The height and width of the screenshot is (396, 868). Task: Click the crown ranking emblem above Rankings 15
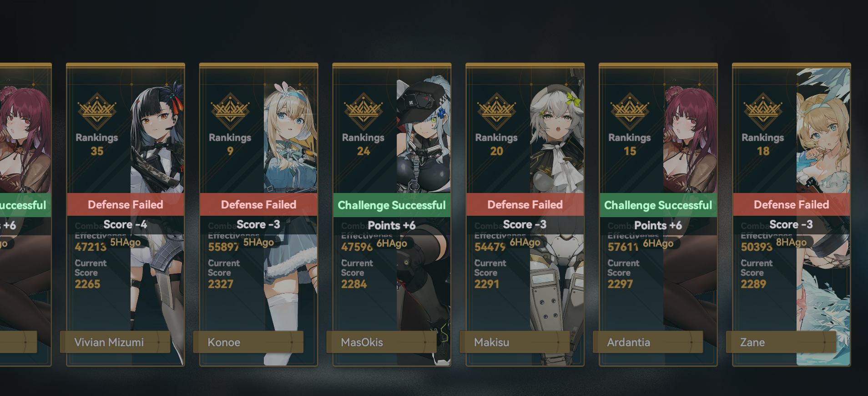630,112
